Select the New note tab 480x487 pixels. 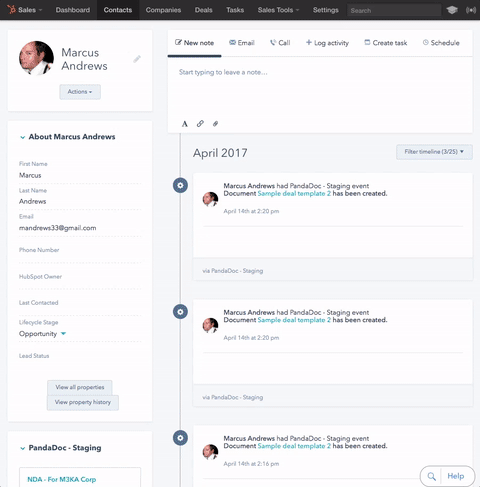click(194, 43)
